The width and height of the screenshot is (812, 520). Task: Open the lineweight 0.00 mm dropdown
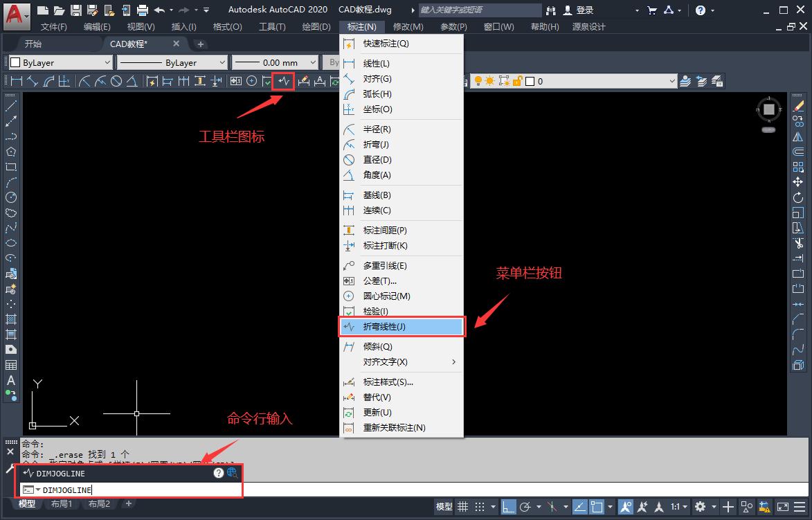[x=275, y=63]
